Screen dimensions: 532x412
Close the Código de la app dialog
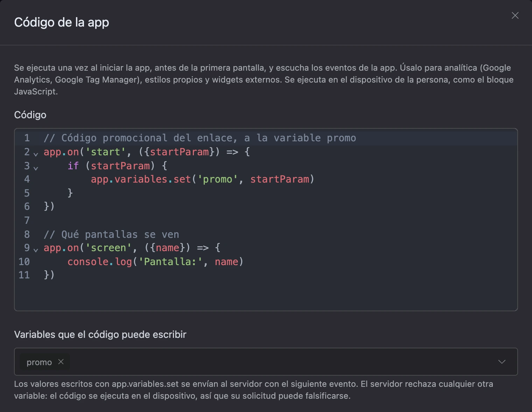[515, 15]
